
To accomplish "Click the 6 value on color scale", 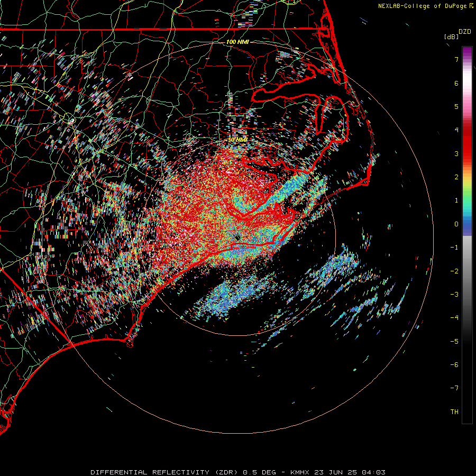I will click(456, 83).
